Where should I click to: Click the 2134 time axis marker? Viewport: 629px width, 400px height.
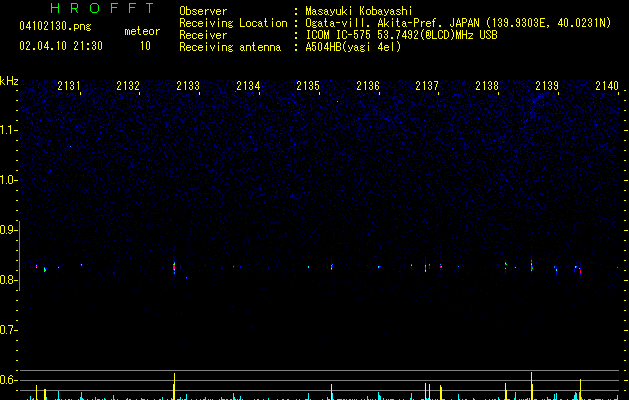tap(248, 86)
